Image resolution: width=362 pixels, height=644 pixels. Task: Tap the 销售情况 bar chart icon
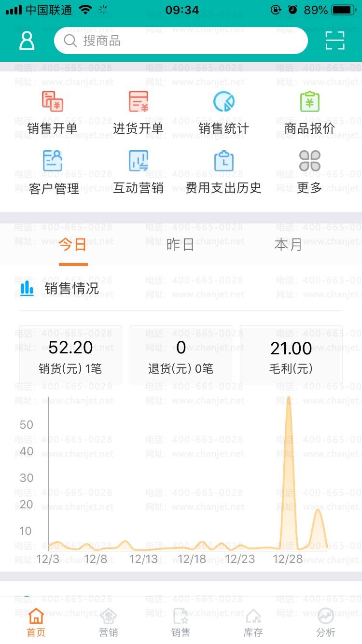tap(27, 288)
